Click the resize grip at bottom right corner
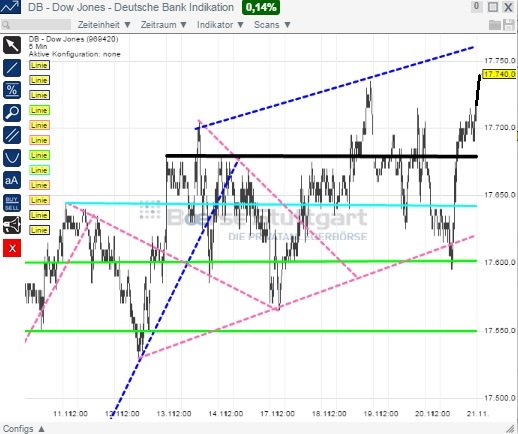 pos(510,428)
